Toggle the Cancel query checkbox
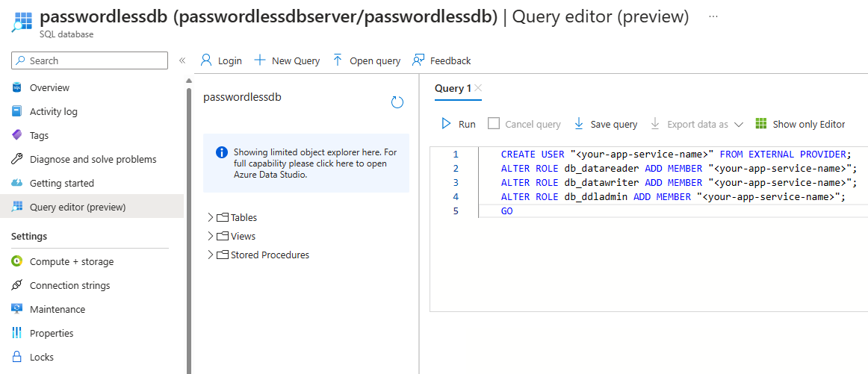 pyautogui.click(x=494, y=124)
